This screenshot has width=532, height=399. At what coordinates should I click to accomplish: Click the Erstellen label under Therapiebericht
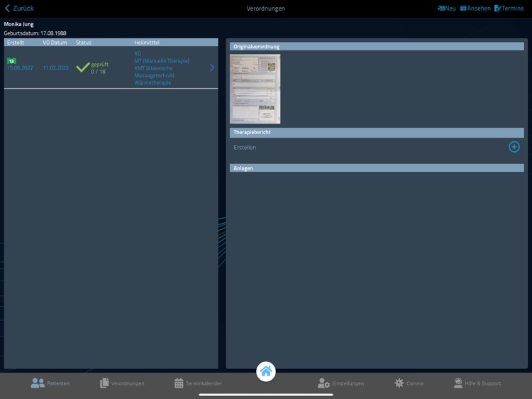pos(245,148)
